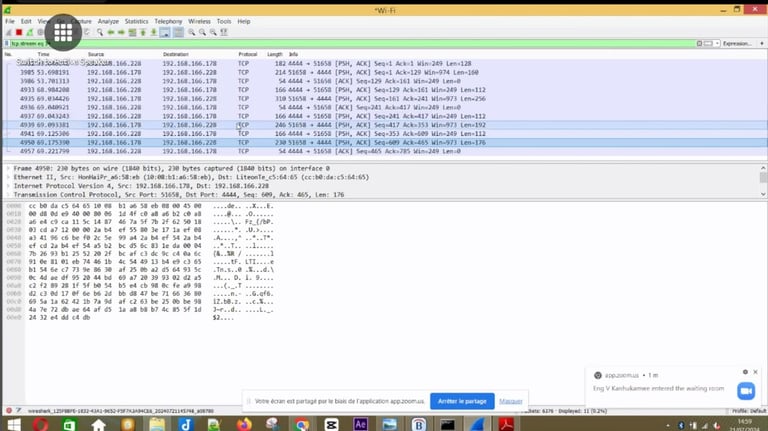Screen dimensions: 768x431
Task: Open Adobe Acrobat from the taskbar
Action: 506,425
